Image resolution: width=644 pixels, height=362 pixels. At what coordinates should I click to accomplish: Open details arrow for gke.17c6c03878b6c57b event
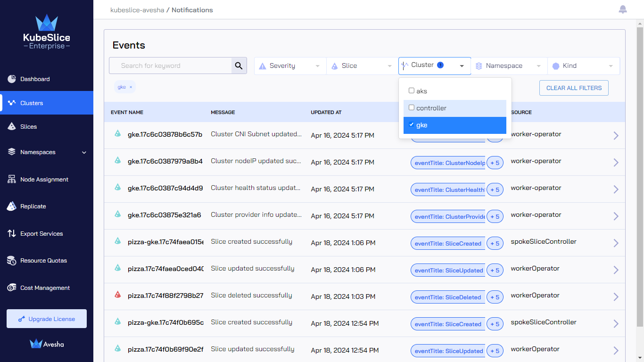pyautogui.click(x=616, y=135)
